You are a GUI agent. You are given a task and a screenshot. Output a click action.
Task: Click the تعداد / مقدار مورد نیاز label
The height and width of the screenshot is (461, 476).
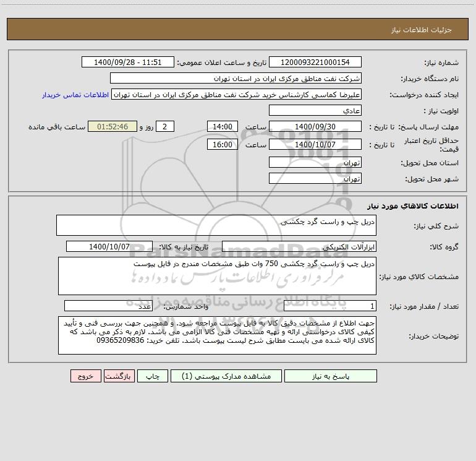pyautogui.click(x=424, y=307)
